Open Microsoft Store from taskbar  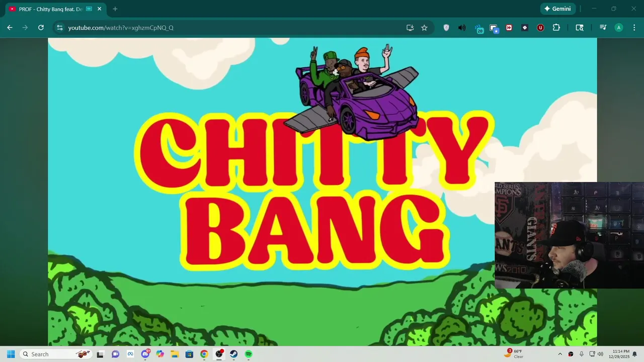[x=189, y=354]
